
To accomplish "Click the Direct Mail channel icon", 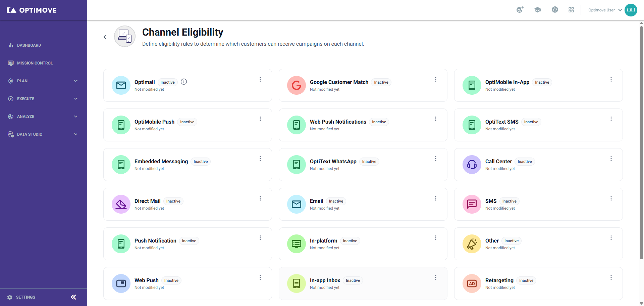I will click(x=121, y=204).
